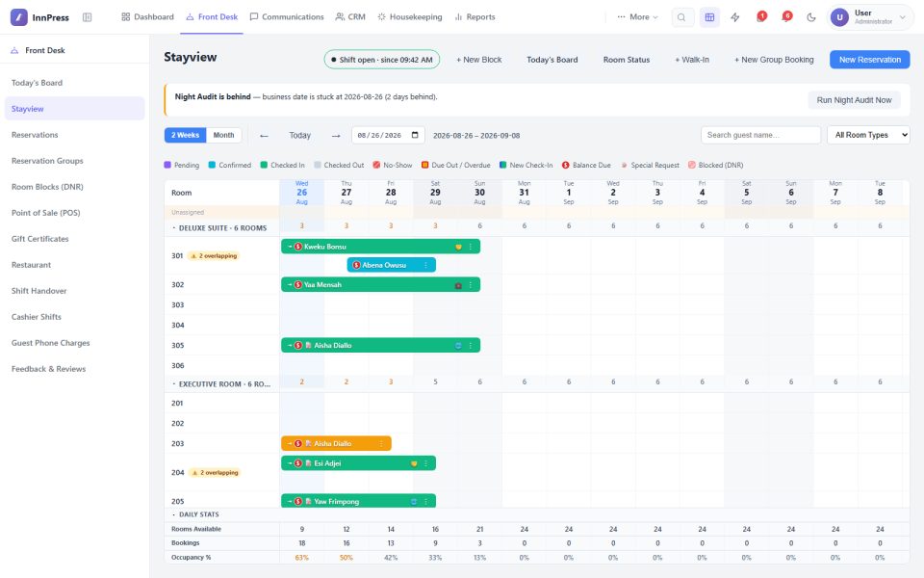
Task: Click balance due icon on Kweku Bonsu
Action: coord(298,248)
